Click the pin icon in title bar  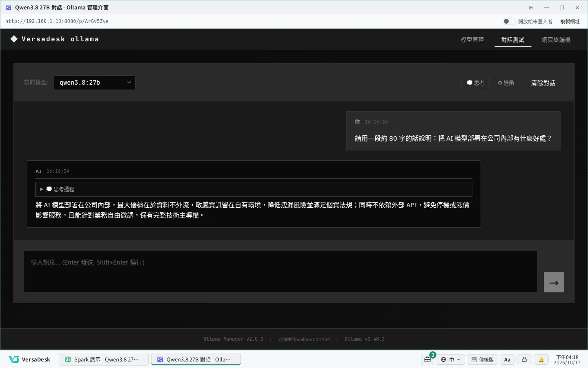point(531,7)
